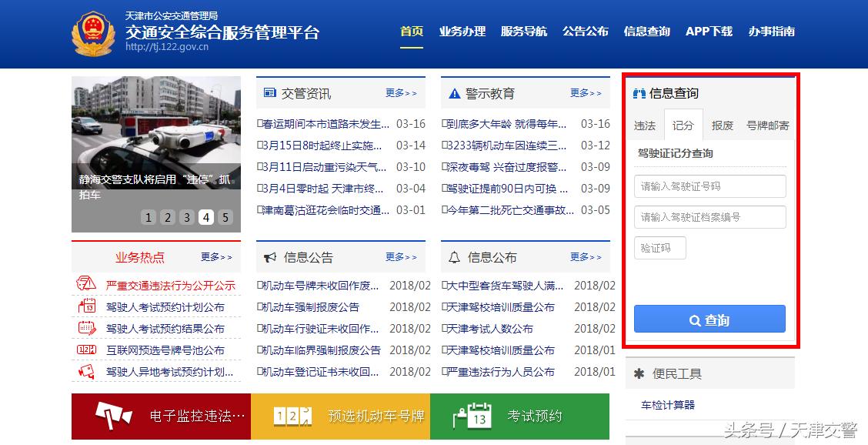Viewport: 868px width, 445px height.
Task: Open the car-warning icon for 严重交通违法行为公开公示
Action: [85, 285]
